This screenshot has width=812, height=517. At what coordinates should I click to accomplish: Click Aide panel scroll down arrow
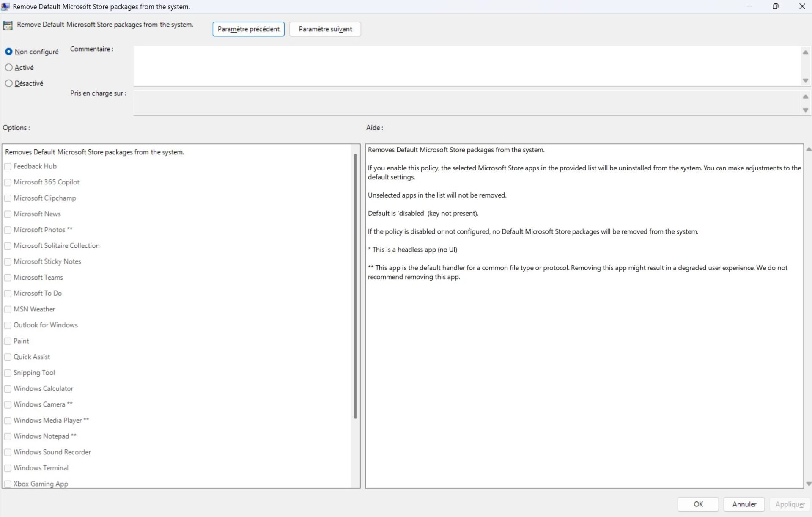click(x=808, y=484)
